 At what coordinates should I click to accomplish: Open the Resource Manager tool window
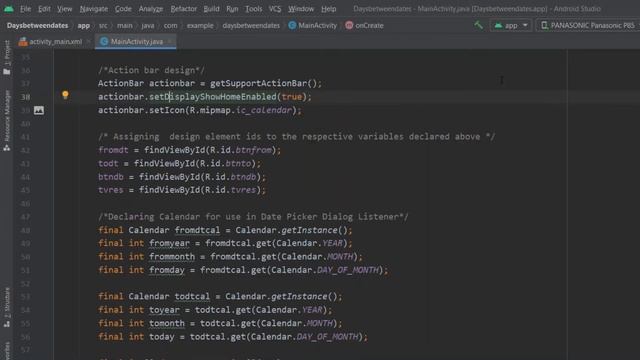[7, 120]
